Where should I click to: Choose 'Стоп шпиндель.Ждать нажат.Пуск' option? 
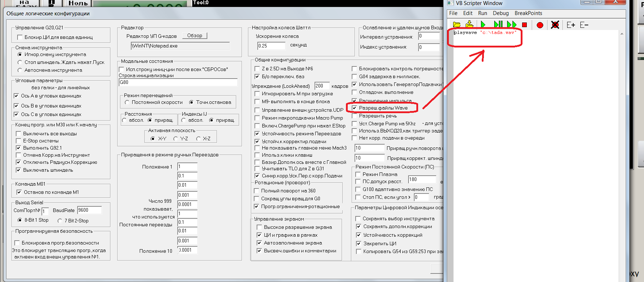pyautogui.click(x=20, y=62)
